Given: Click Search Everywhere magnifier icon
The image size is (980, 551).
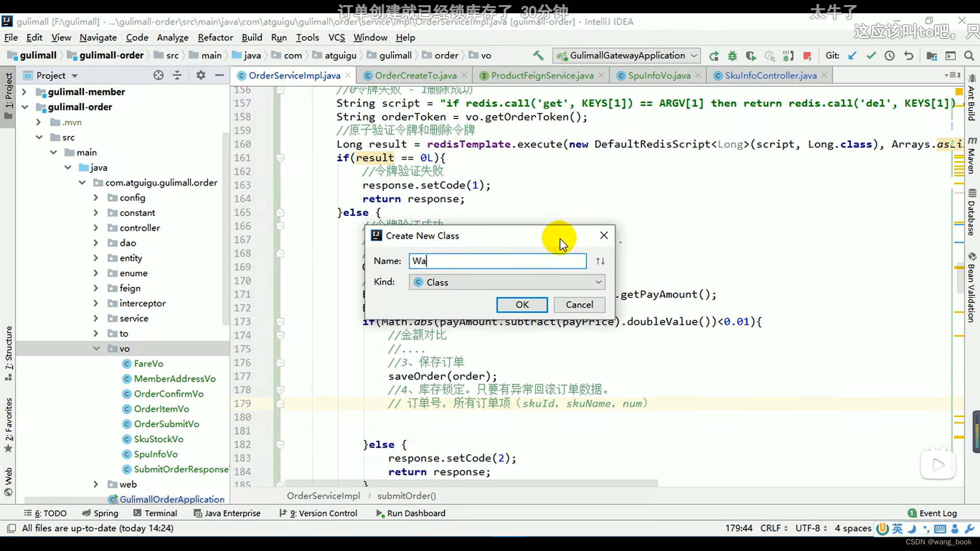Looking at the screenshot, I should coord(969,56).
